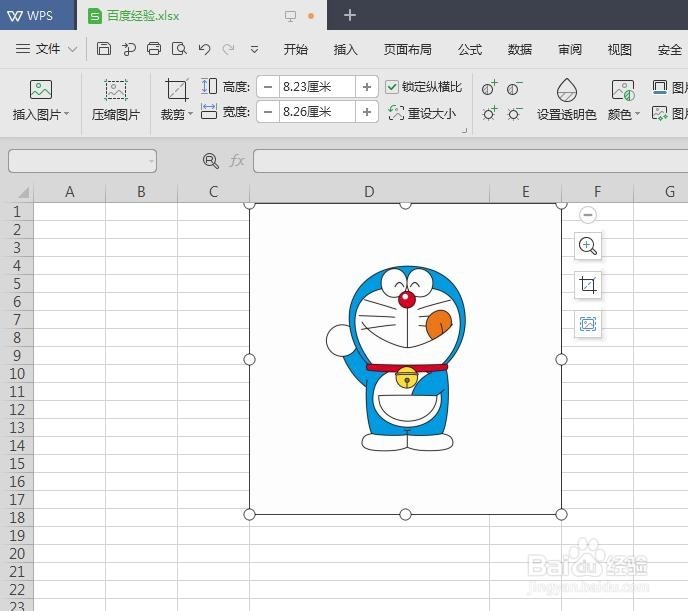
Task: Decrease picture width with minus button
Action: [268, 112]
